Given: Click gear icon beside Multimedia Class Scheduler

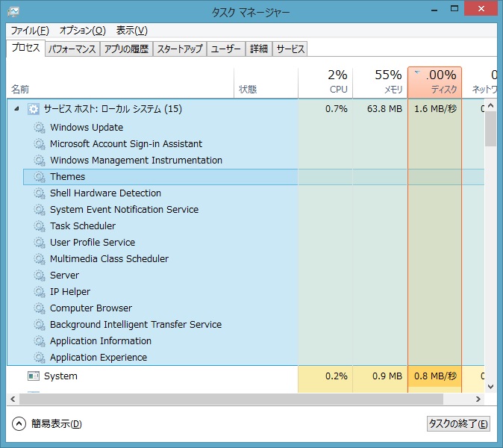Looking at the screenshot, I should coord(40,258).
